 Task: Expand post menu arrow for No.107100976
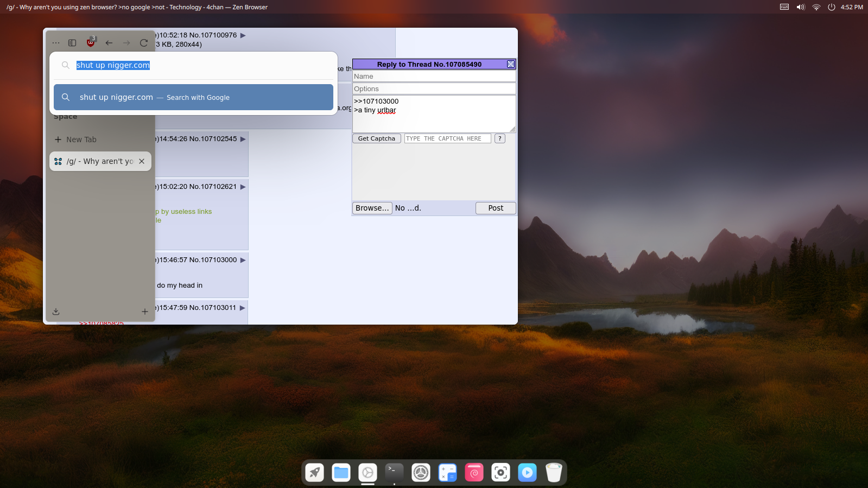pos(243,35)
